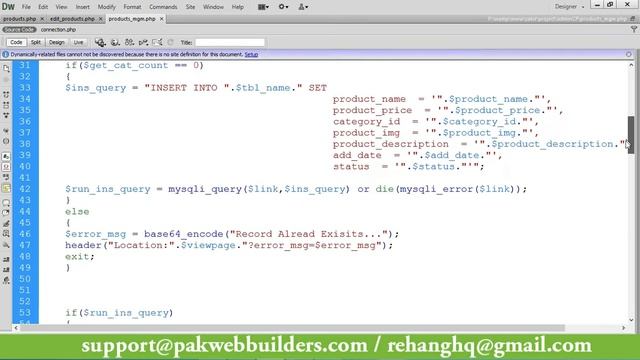The width and height of the screenshot is (640, 360).
Task: Click the horizontal scrollbar thumb
Action: tap(292, 328)
